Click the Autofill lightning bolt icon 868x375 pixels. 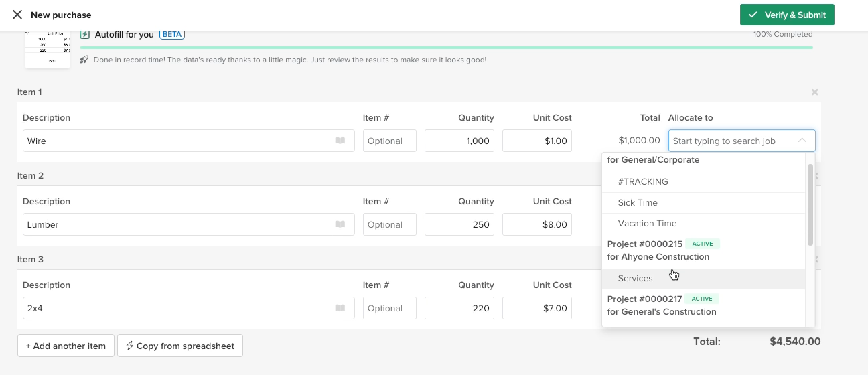tap(85, 35)
